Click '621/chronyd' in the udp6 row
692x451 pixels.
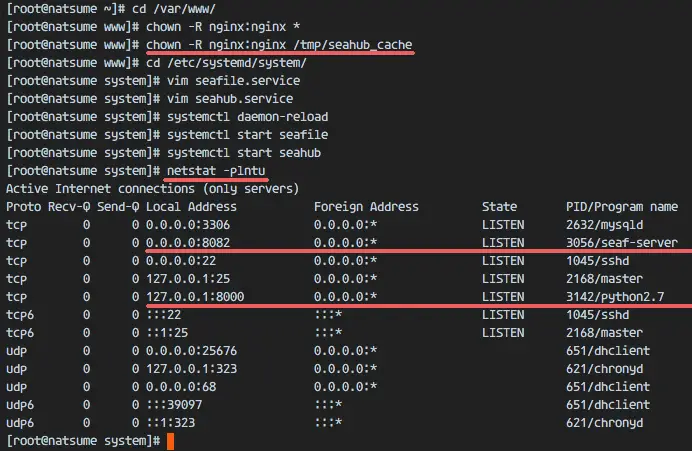605,423
